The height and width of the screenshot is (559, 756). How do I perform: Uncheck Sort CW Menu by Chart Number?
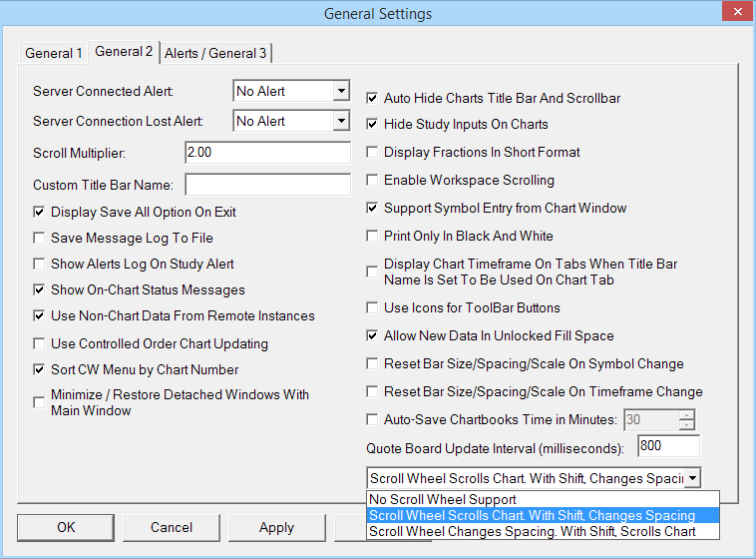click(39, 369)
